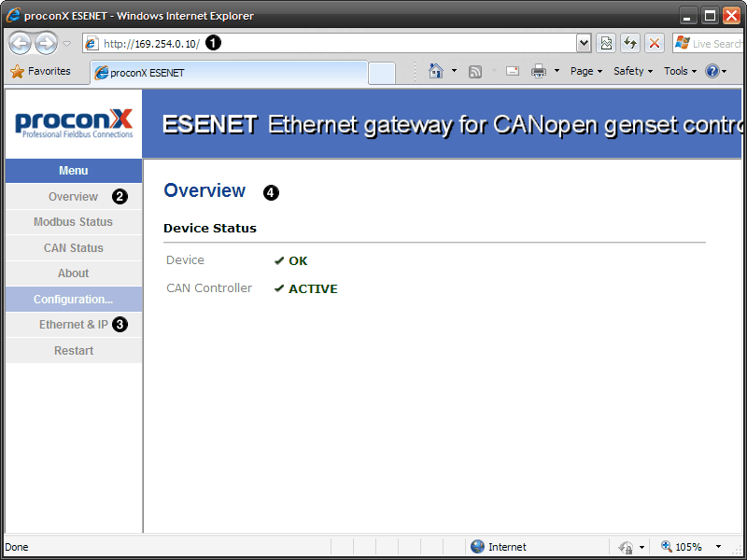Click the Done status bar text
This screenshot has height=560, width=747.
[17, 547]
